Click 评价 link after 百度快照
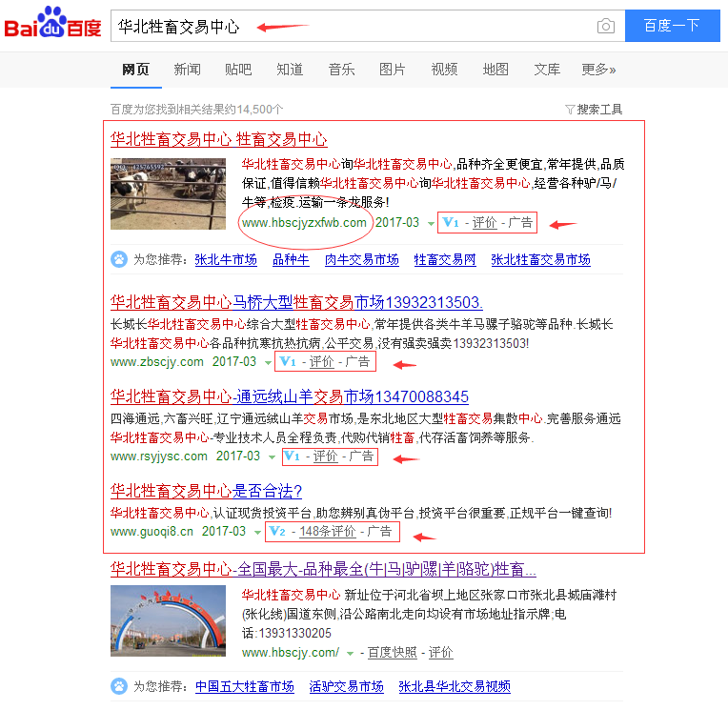This screenshot has width=728, height=710. (440, 653)
